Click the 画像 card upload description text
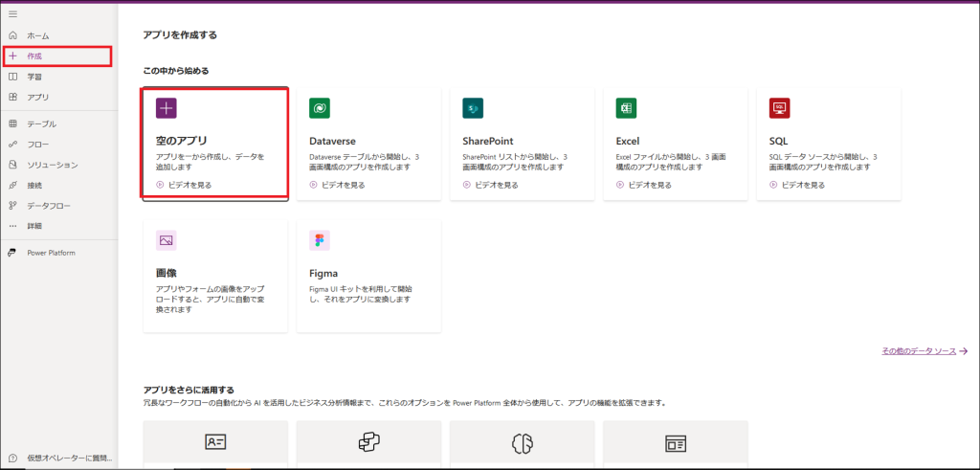Screen dimensions: 980x470 pos(210,300)
